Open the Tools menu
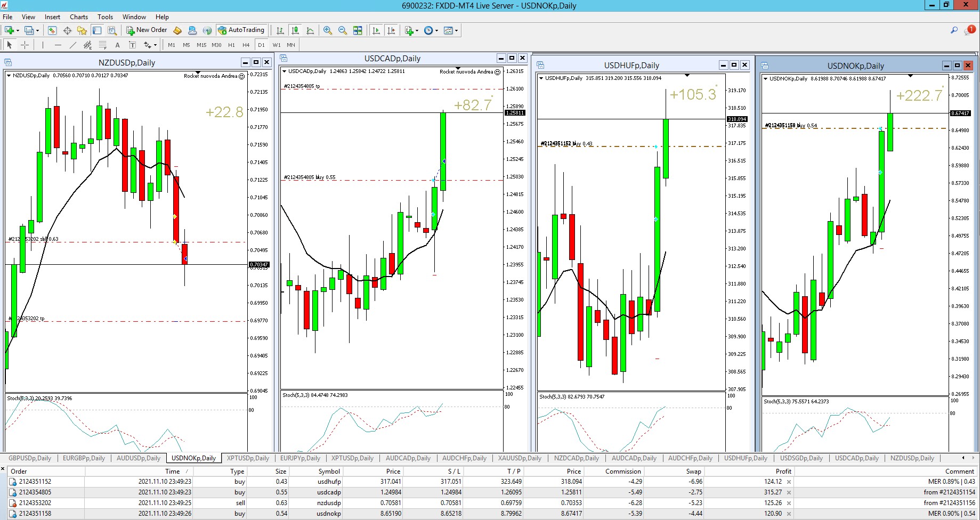980x520 pixels. coord(105,17)
